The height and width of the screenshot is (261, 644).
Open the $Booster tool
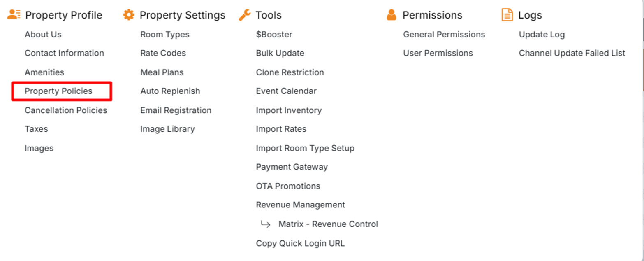[274, 35]
